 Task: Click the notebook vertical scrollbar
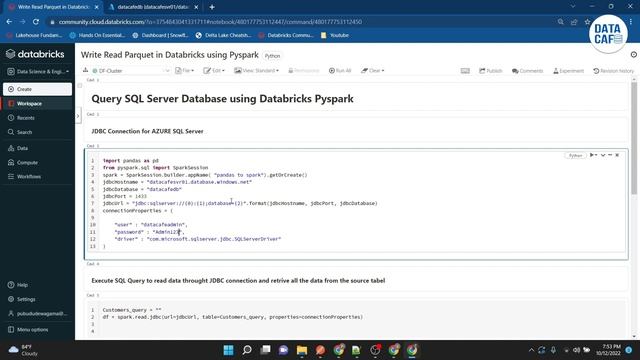(x=634, y=138)
